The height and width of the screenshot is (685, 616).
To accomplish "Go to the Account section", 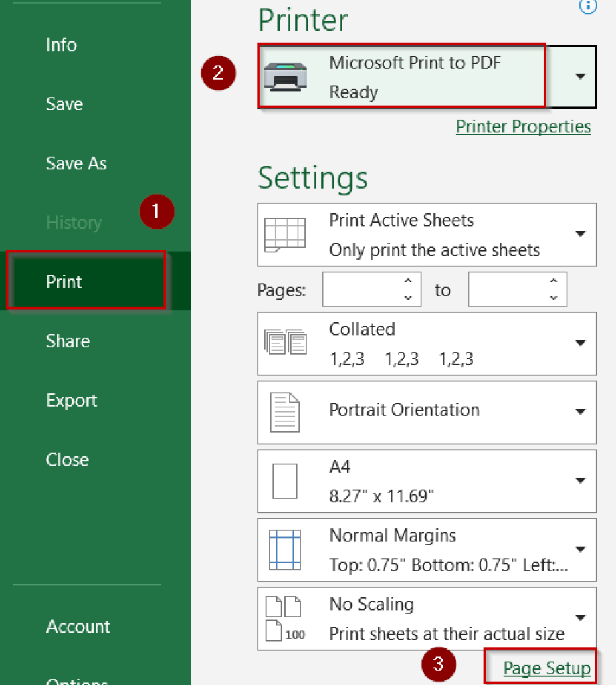I will tap(78, 626).
